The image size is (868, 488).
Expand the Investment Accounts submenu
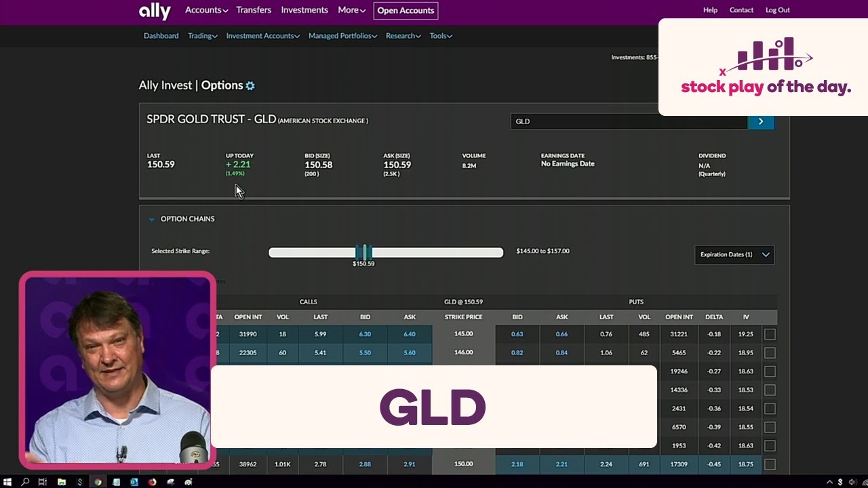point(263,36)
